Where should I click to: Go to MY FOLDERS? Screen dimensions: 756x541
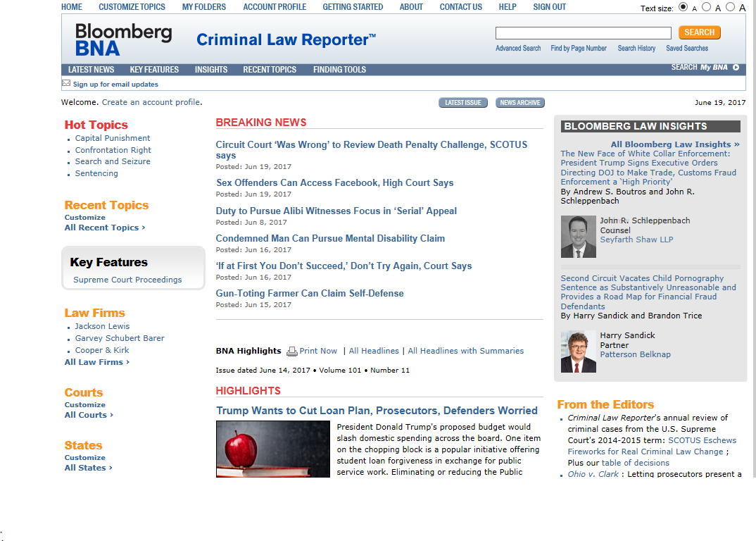[x=204, y=7]
